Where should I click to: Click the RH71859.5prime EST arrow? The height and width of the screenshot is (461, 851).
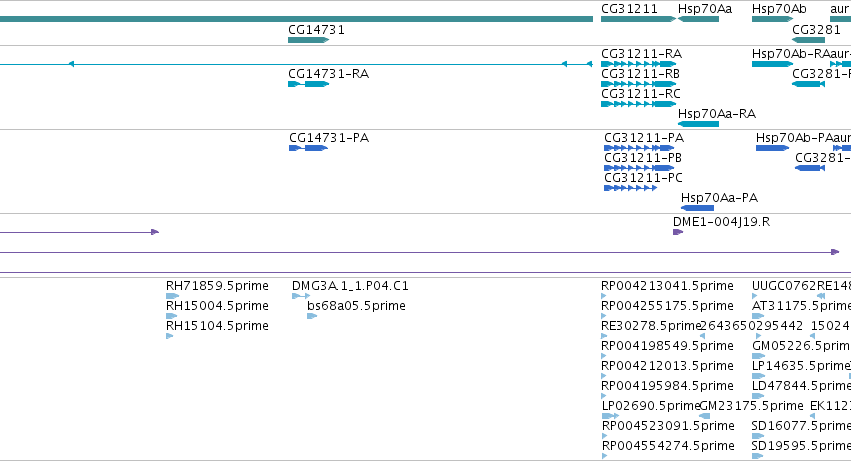click(172, 296)
